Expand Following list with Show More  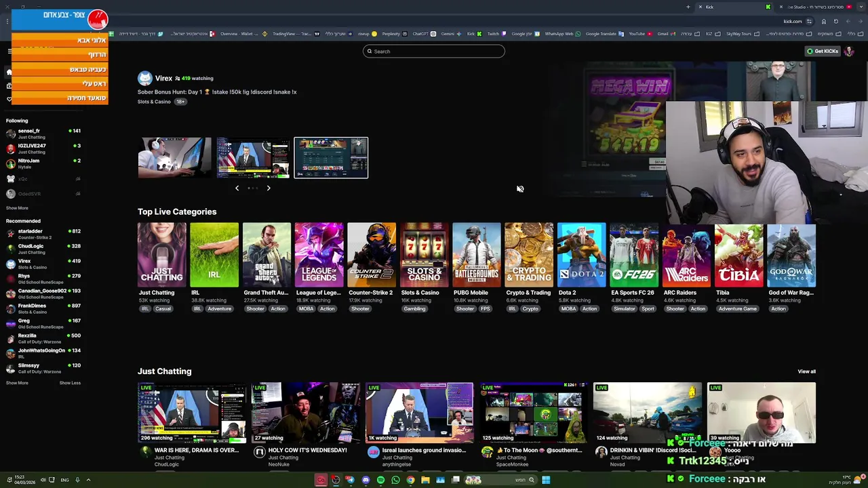point(17,208)
